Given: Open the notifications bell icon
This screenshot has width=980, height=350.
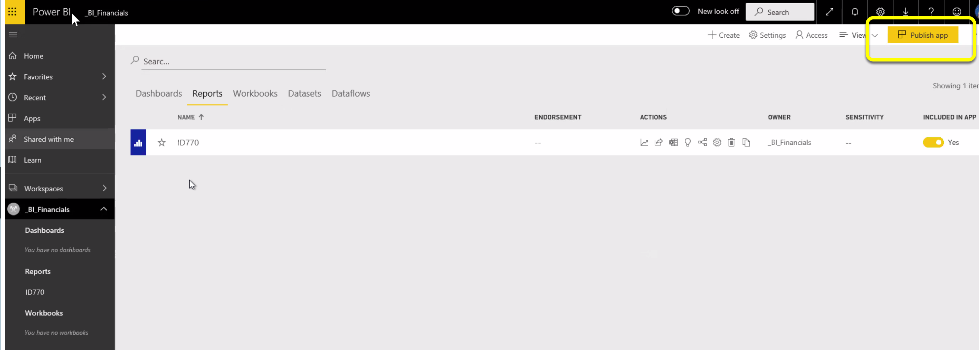Looking at the screenshot, I should tap(854, 12).
